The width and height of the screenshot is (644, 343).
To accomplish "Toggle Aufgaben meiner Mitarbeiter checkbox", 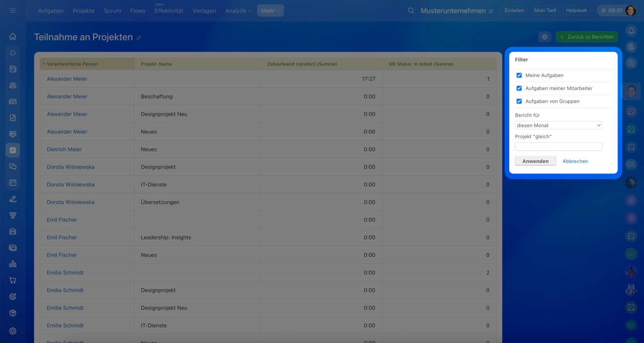I will (519, 89).
